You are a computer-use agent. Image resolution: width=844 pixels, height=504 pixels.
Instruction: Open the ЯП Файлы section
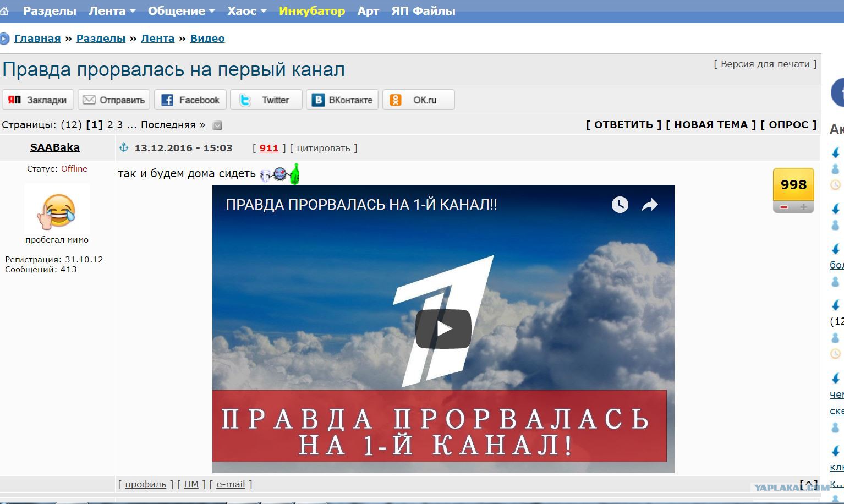[x=423, y=11]
